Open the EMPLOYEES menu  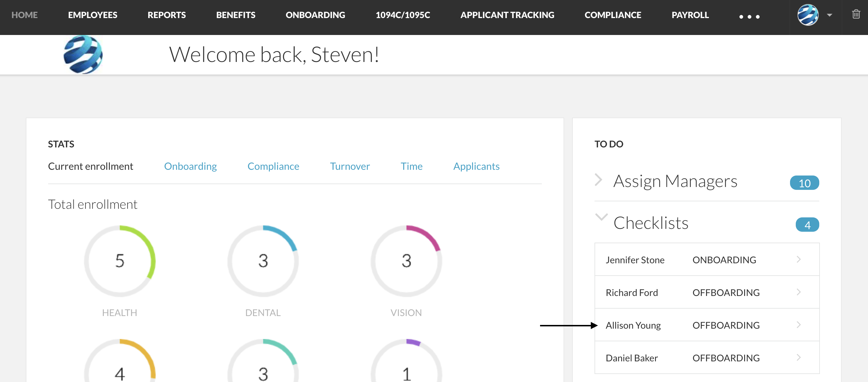(x=93, y=15)
